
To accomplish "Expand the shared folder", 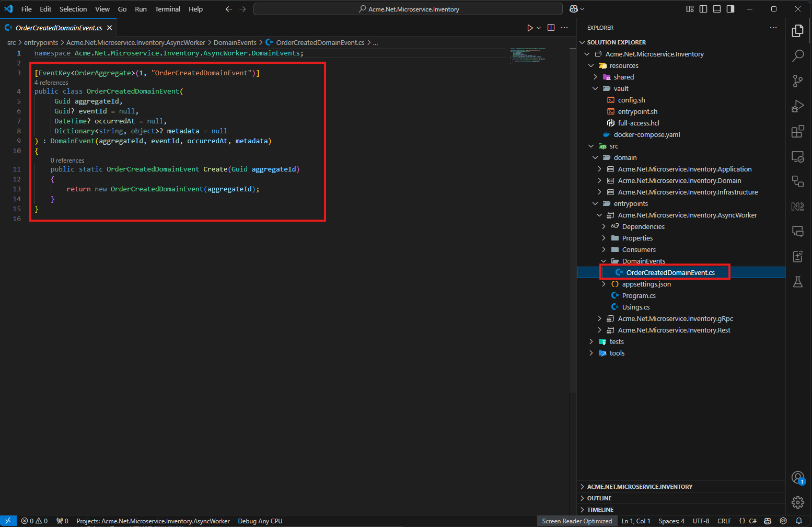I will pyautogui.click(x=595, y=77).
